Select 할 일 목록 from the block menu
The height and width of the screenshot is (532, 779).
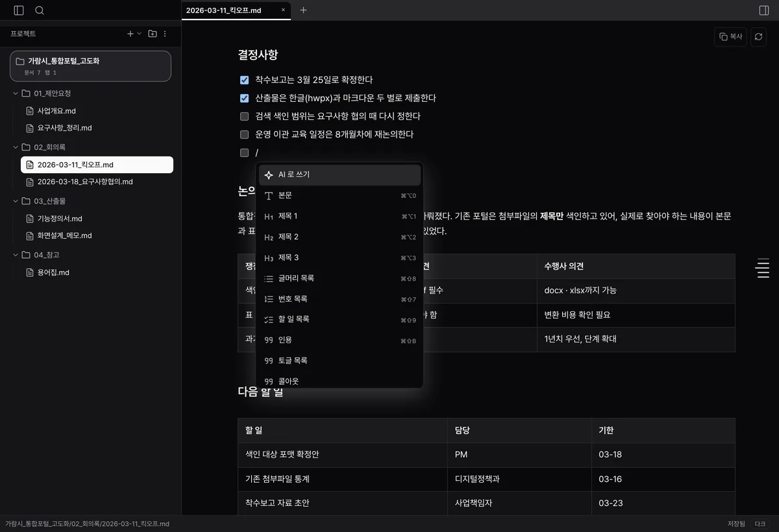tap(340, 319)
